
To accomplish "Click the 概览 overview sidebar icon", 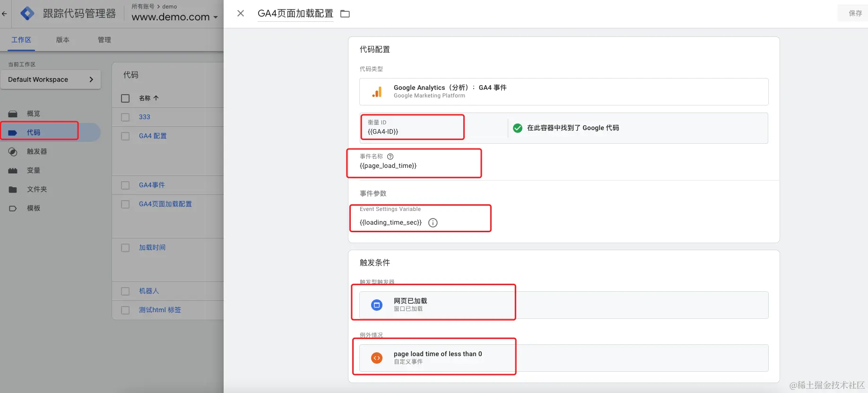I will tap(13, 114).
